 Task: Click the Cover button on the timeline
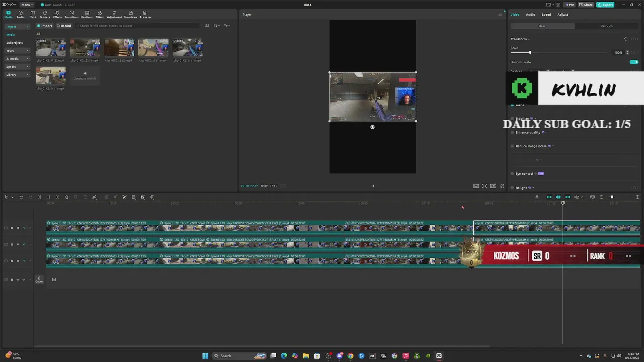click(x=39, y=280)
